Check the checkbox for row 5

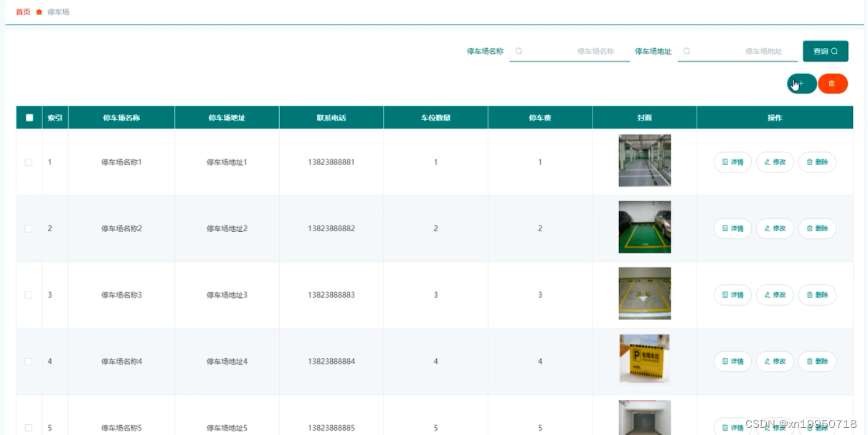click(29, 428)
